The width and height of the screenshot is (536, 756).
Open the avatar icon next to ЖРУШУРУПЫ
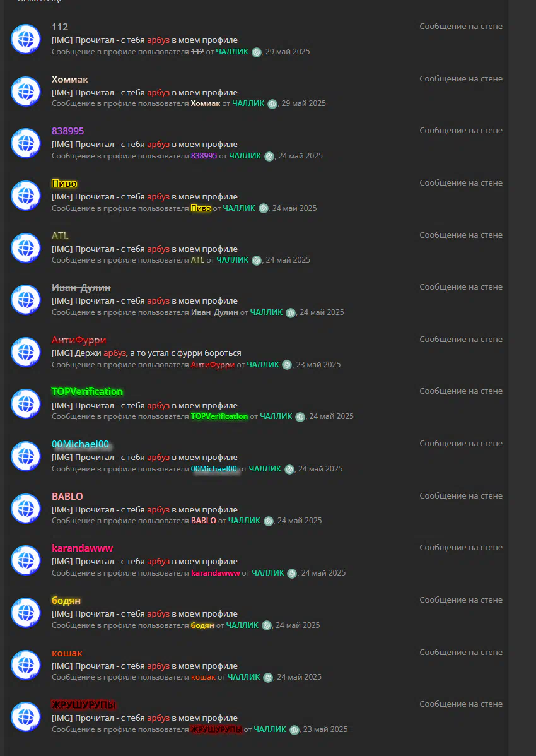pos(25,718)
